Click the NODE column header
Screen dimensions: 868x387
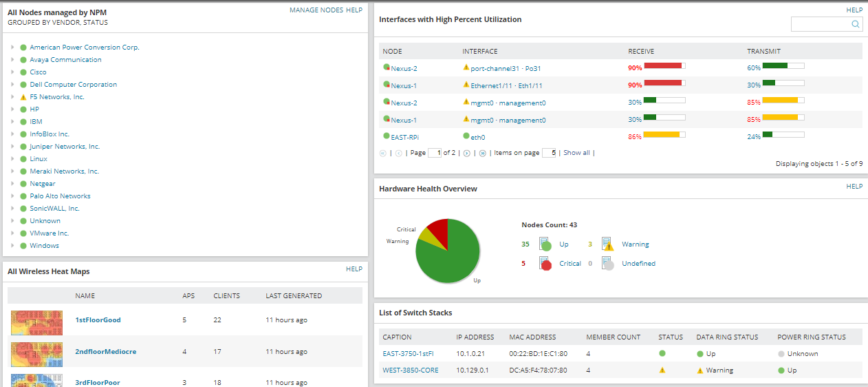tap(392, 52)
